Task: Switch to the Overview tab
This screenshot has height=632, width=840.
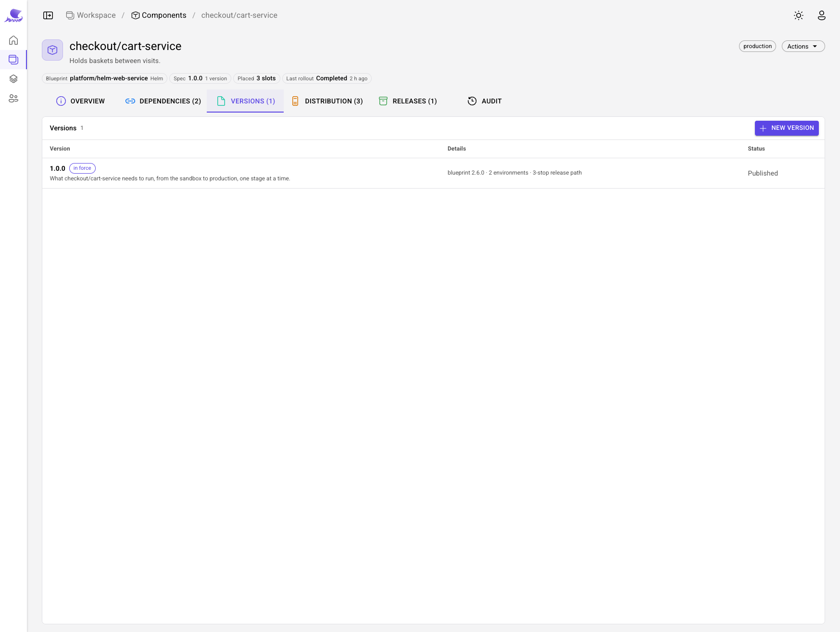Action: (80, 101)
